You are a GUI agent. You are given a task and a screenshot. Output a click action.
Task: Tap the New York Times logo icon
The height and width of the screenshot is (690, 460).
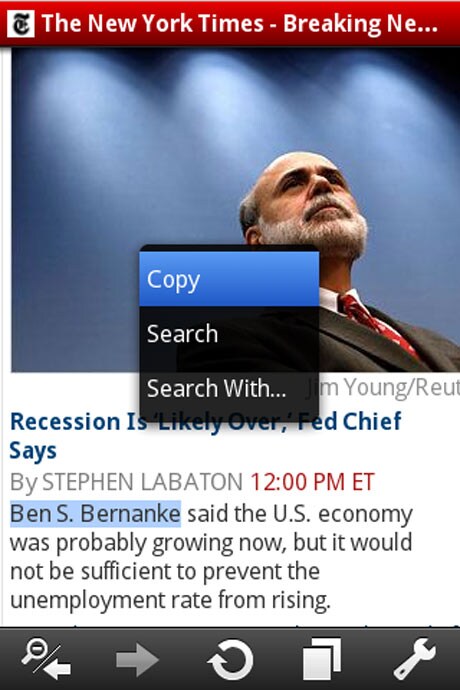[x=21, y=24]
